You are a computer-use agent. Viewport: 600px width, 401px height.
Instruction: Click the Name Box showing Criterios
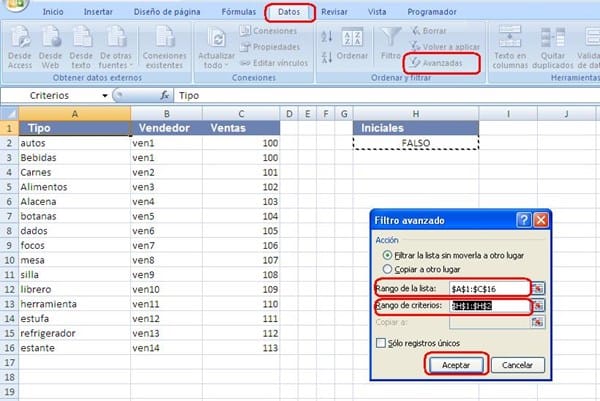click(x=50, y=95)
